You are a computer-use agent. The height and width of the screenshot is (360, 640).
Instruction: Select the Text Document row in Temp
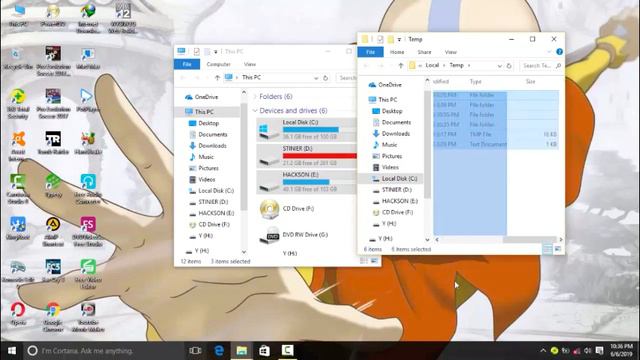(x=496, y=144)
